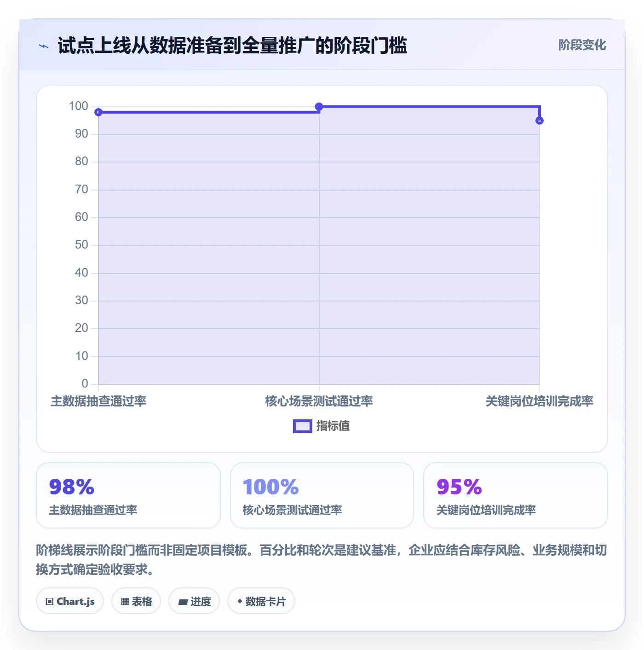The width and height of the screenshot is (644, 650).
Task: Click the lightning icon beside the title
Action: click(44, 46)
